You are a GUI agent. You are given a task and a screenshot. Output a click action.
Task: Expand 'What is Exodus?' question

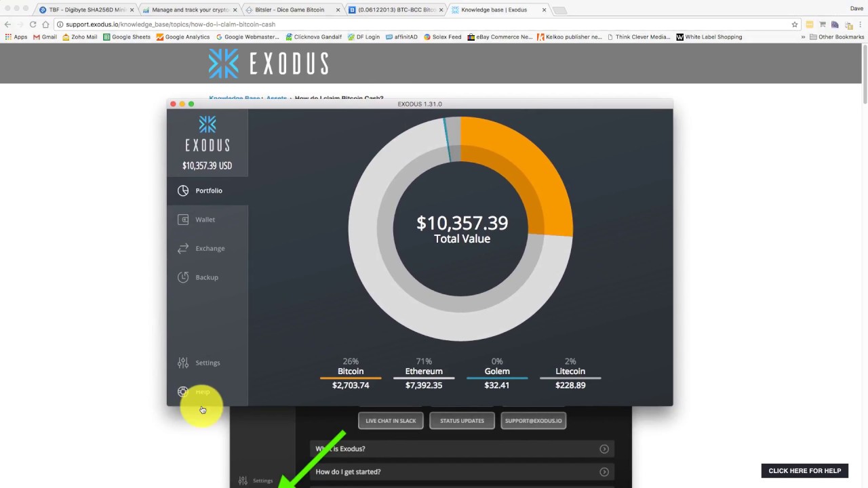pyautogui.click(x=462, y=449)
